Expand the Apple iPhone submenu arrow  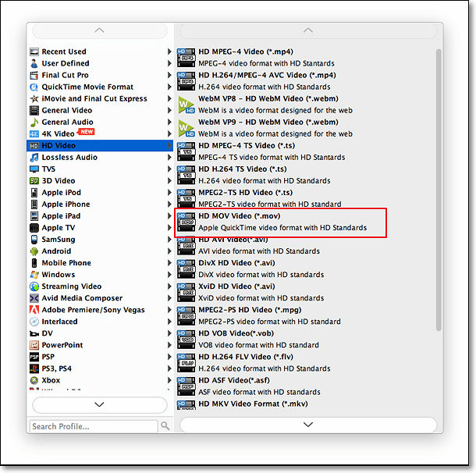(x=169, y=204)
